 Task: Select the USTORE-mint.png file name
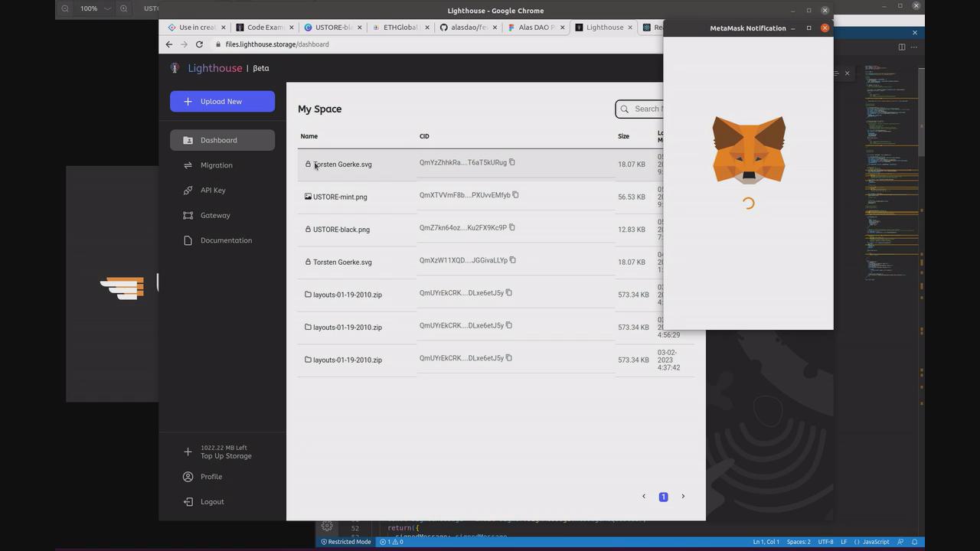340,197
